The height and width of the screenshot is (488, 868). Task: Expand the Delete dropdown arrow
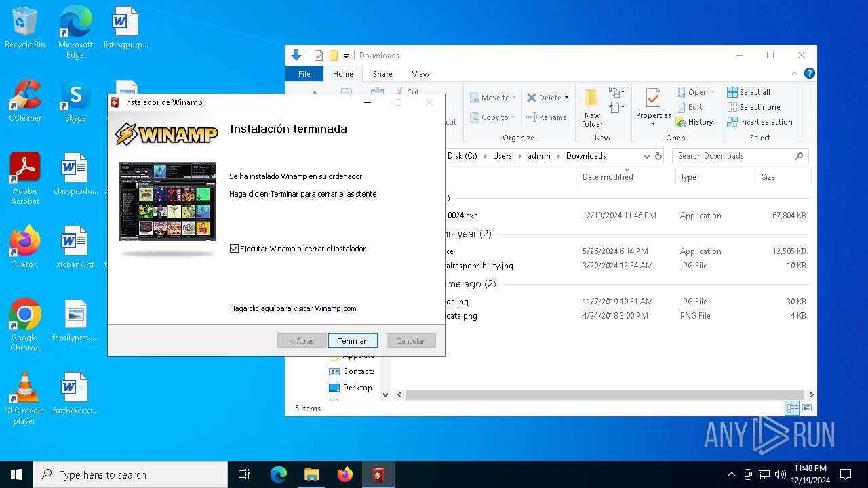coord(566,98)
